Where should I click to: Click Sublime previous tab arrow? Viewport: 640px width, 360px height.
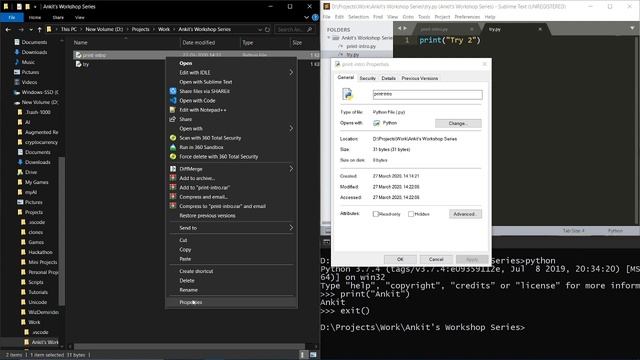400,29
